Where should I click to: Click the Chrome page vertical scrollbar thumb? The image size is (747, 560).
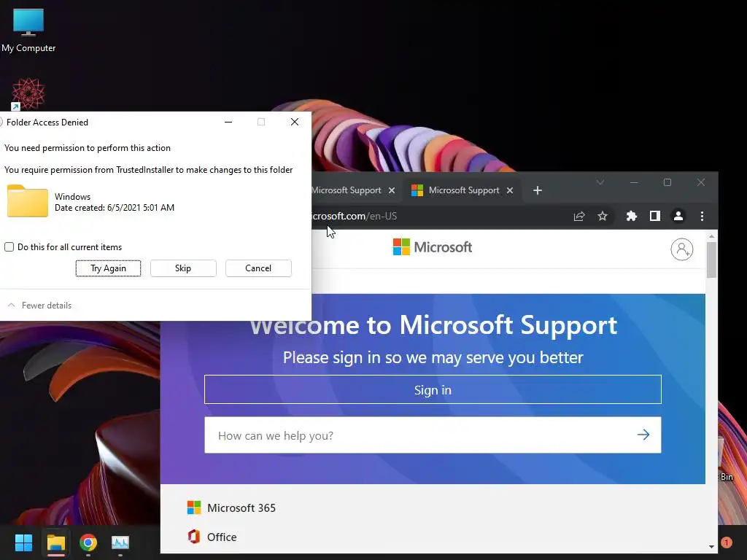point(711,260)
